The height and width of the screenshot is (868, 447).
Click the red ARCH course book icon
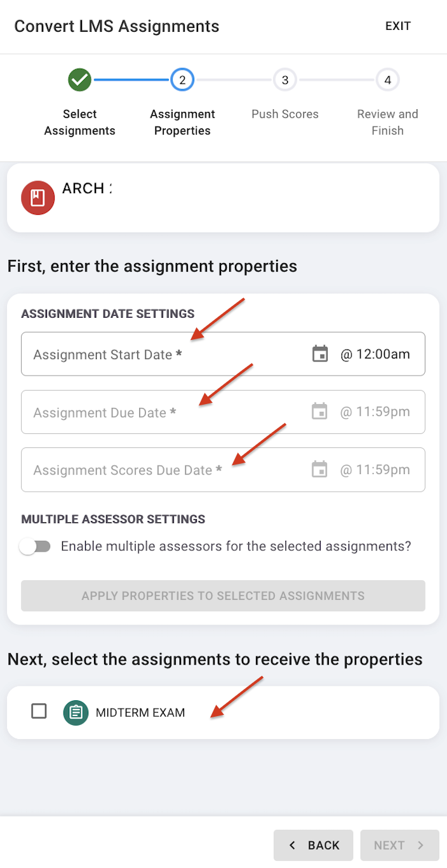point(37,198)
